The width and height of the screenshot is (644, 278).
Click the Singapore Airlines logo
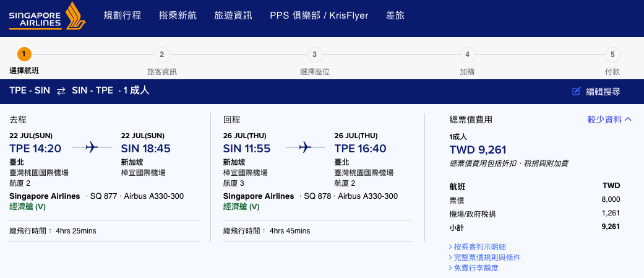coord(47,17)
